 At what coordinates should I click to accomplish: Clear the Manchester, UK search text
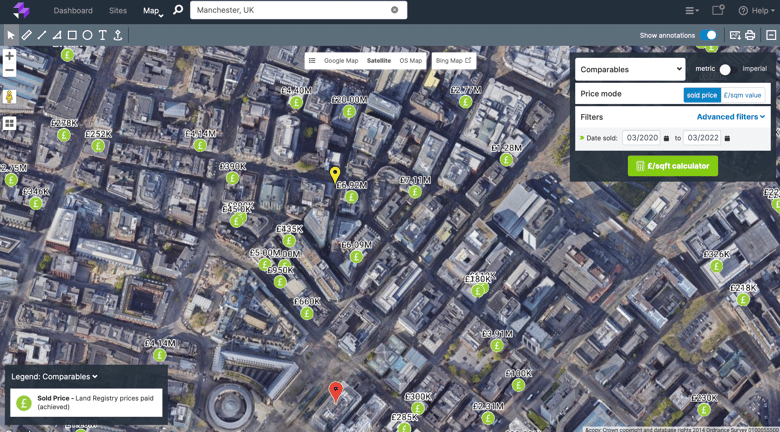(x=394, y=10)
